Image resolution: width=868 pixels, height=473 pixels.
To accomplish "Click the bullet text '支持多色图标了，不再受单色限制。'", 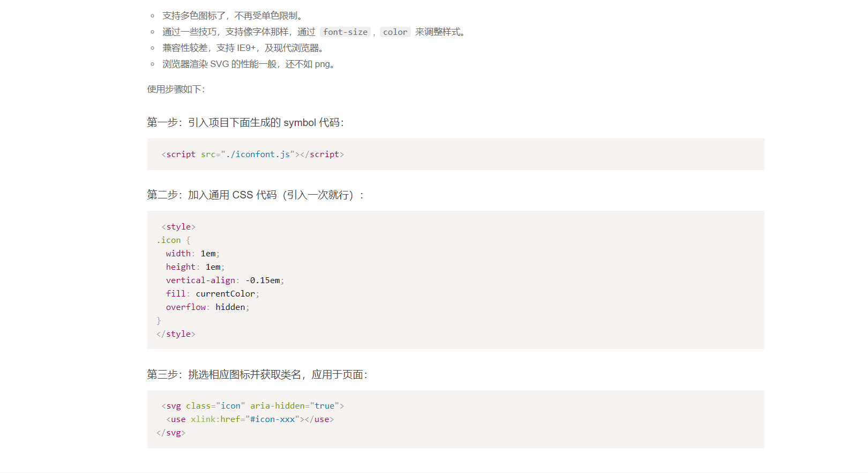I will [235, 16].
